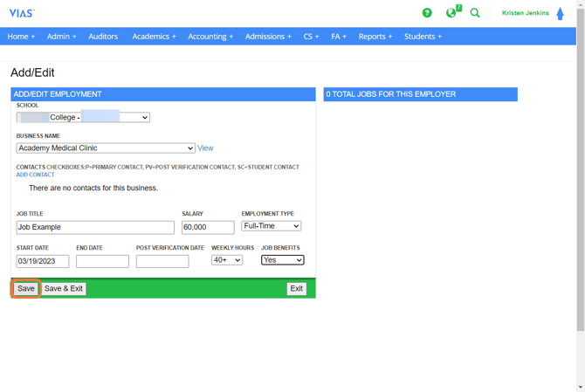Image resolution: width=585 pixels, height=392 pixels.
Task: Click the End Date input field
Action: 102,261
